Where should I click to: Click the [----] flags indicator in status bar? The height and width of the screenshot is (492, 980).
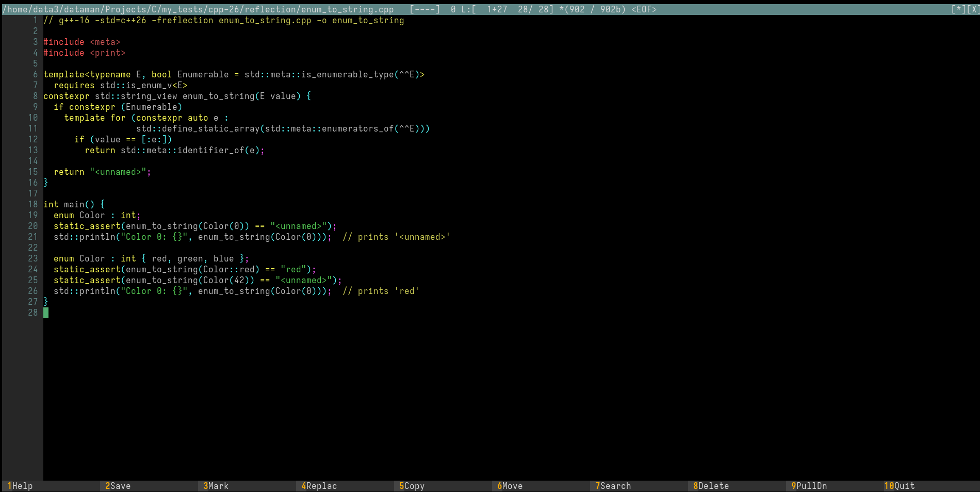[424, 9]
